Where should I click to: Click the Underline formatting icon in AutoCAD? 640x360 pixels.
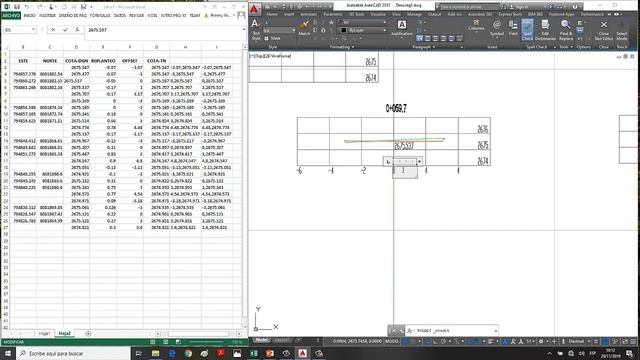(315, 30)
